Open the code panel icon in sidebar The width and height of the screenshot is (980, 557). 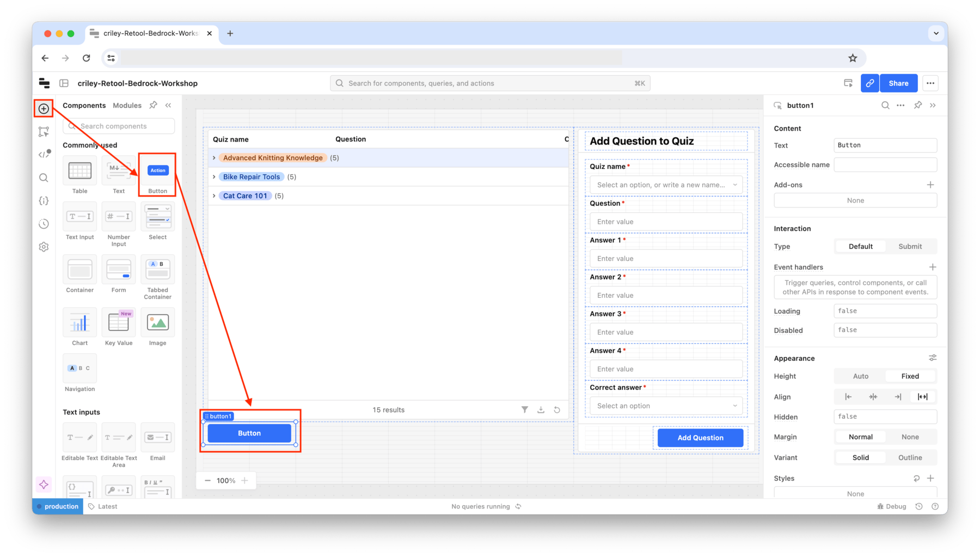pos(44,155)
